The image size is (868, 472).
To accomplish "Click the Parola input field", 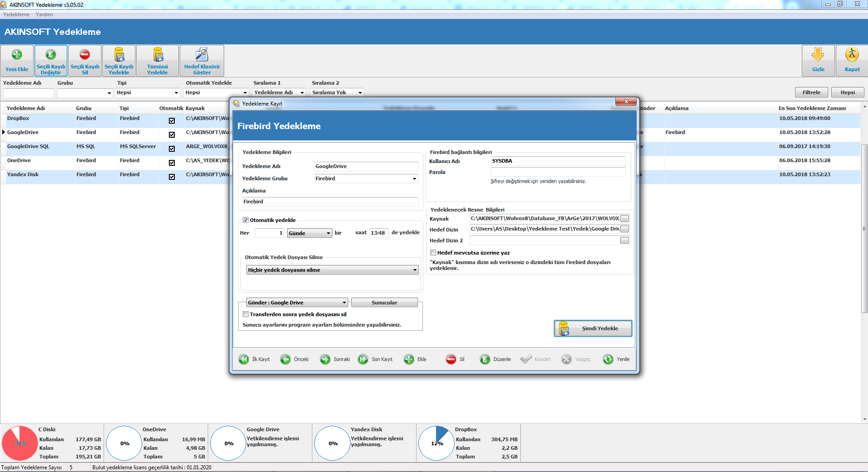I will click(x=557, y=172).
